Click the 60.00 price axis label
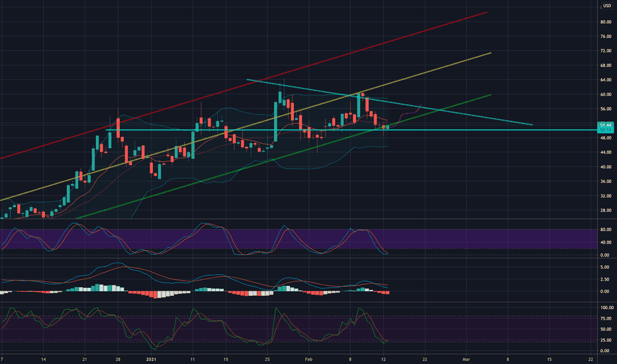Screen dimensions: 617x364 [606, 95]
